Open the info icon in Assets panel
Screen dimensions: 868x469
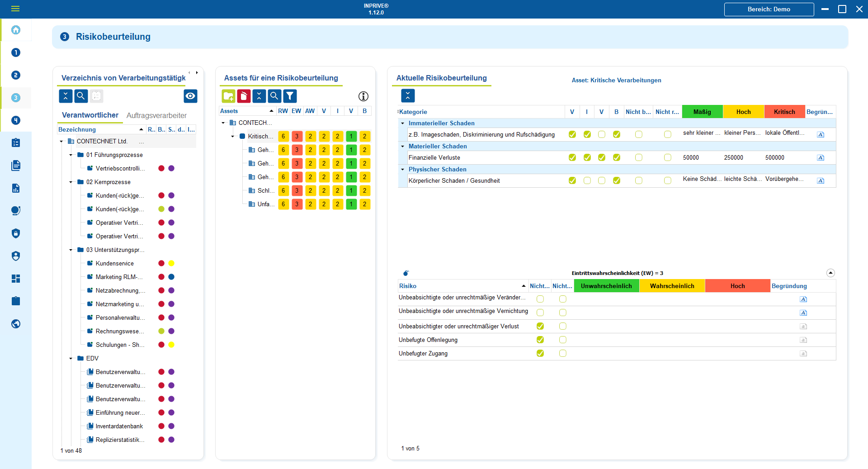pyautogui.click(x=363, y=96)
